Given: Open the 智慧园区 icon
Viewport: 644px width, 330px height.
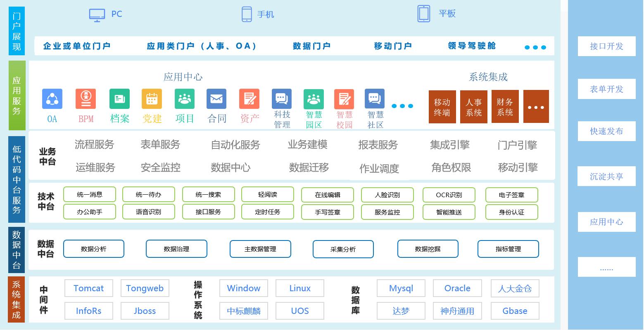Looking at the screenshot, I should pos(314,99).
